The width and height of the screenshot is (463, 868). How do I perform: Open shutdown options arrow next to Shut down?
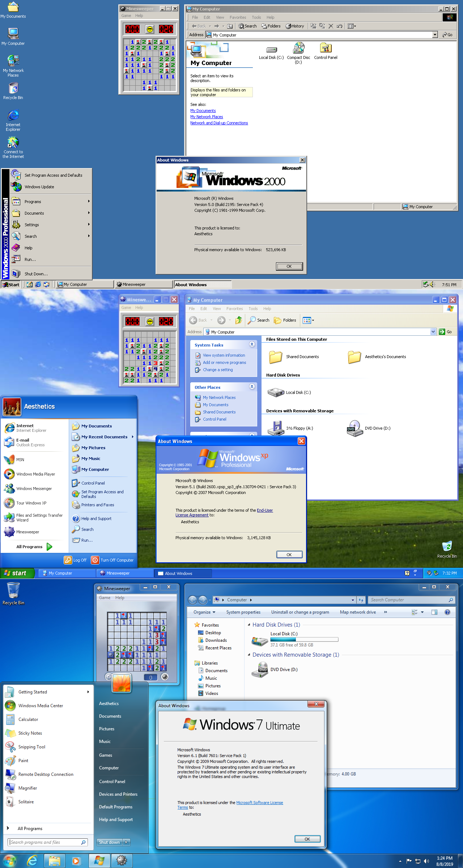(x=126, y=842)
